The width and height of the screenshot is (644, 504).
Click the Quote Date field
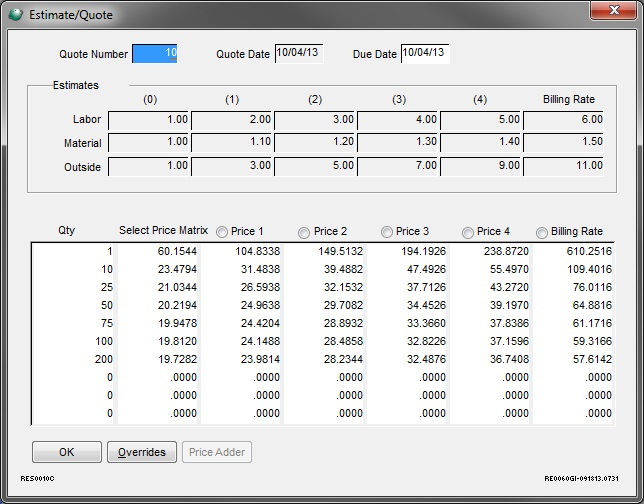pos(299,53)
